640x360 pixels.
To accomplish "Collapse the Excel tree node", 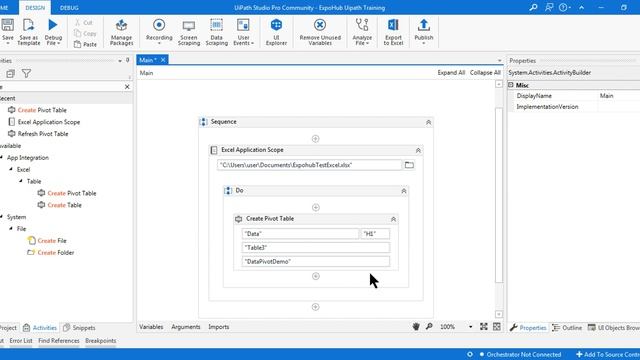I will (11, 169).
